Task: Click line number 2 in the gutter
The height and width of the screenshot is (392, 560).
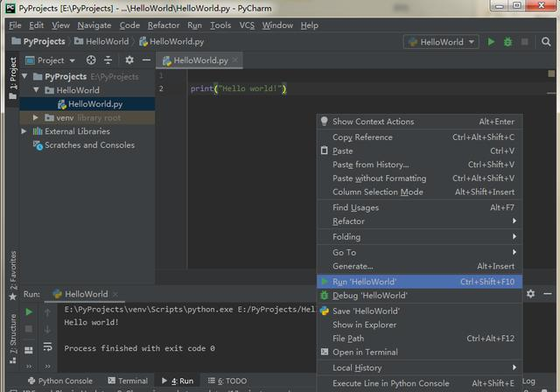Action: [x=161, y=88]
